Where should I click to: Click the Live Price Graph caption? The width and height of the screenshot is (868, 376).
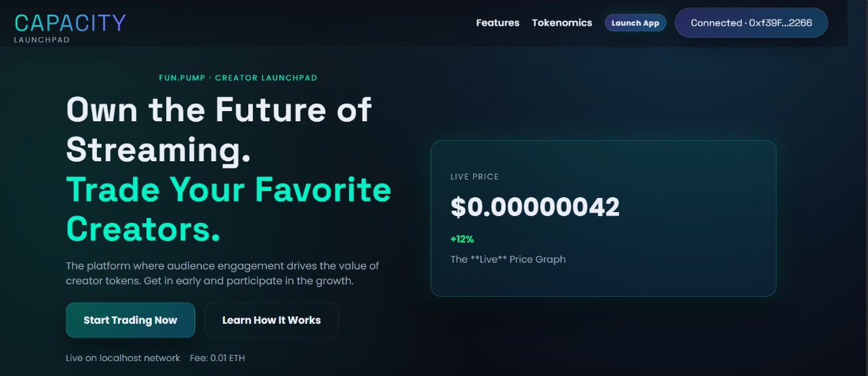point(508,259)
